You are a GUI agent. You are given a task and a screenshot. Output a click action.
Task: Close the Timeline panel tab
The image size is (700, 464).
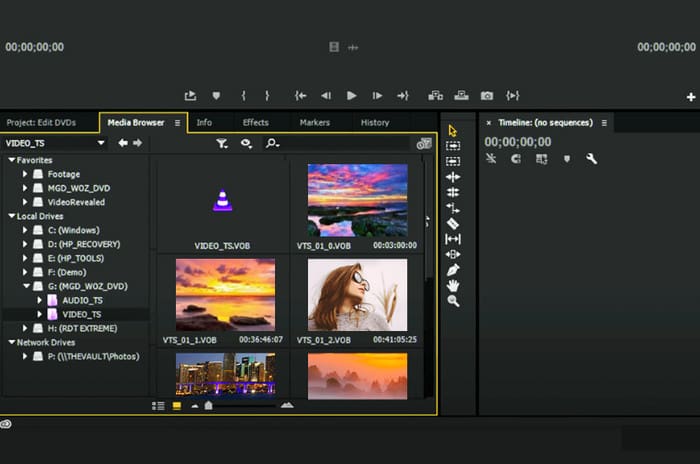[488, 123]
